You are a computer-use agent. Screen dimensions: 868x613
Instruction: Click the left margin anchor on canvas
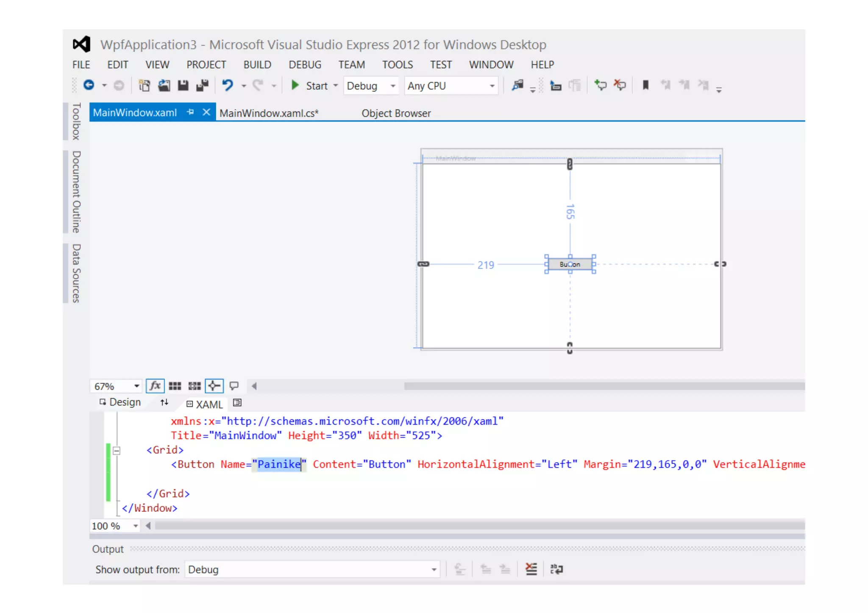423,264
